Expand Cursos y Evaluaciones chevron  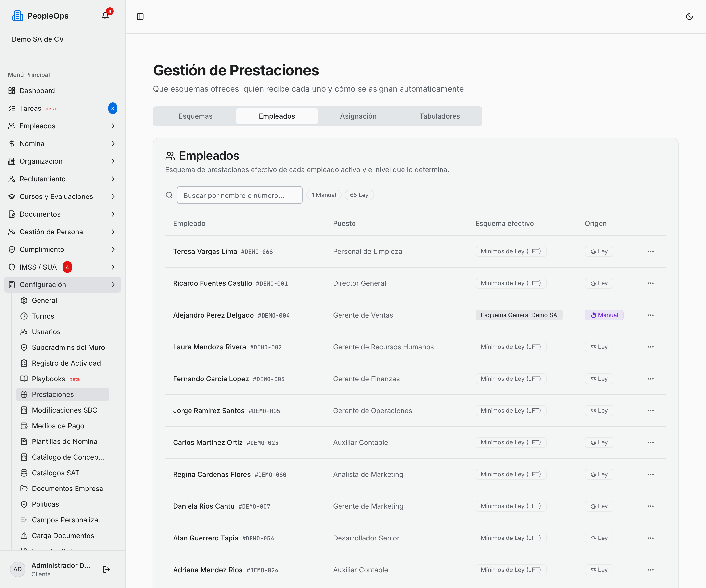[x=113, y=196]
